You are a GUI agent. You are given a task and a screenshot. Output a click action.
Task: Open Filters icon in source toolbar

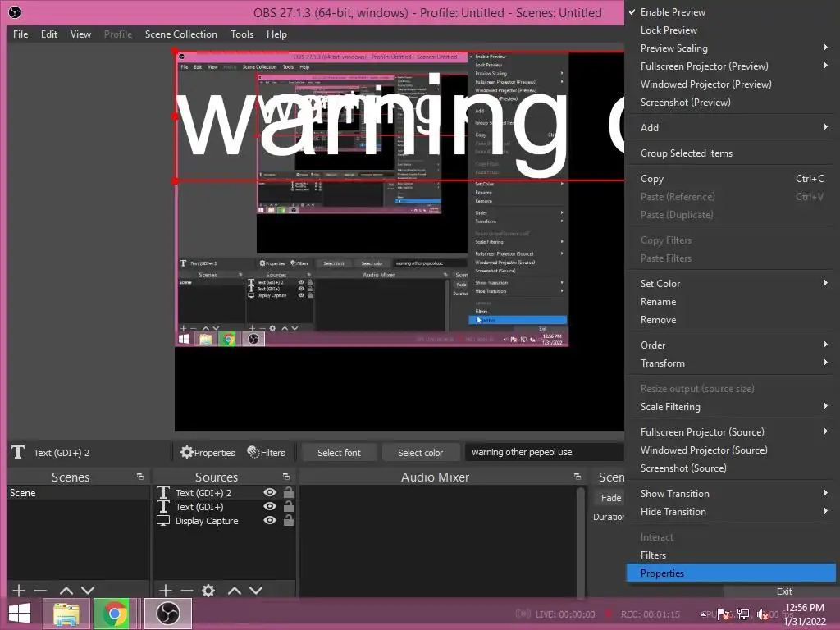tap(267, 452)
